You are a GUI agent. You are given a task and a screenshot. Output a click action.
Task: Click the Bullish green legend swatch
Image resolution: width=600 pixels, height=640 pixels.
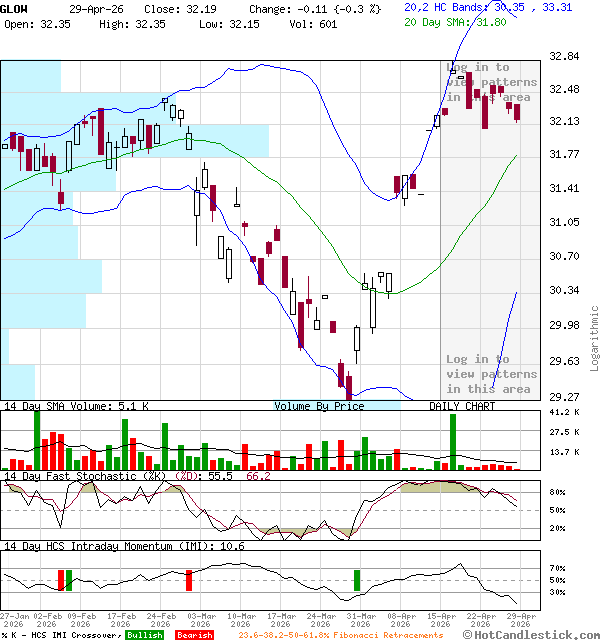click(x=144, y=635)
